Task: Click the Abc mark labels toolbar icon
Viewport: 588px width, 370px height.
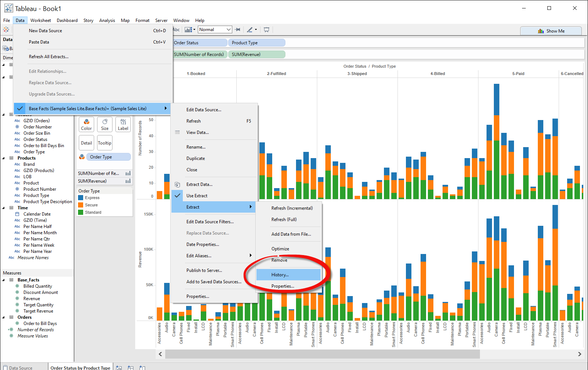Action: pyautogui.click(x=176, y=30)
